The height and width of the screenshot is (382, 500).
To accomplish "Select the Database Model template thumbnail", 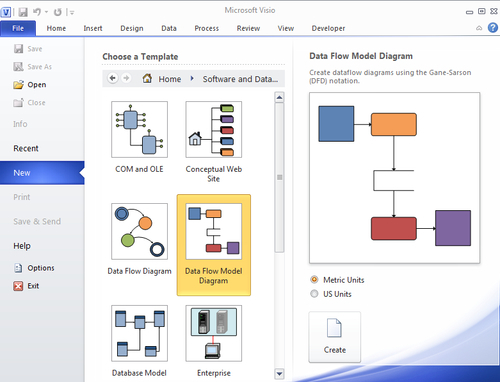I will pyautogui.click(x=139, y=333).
